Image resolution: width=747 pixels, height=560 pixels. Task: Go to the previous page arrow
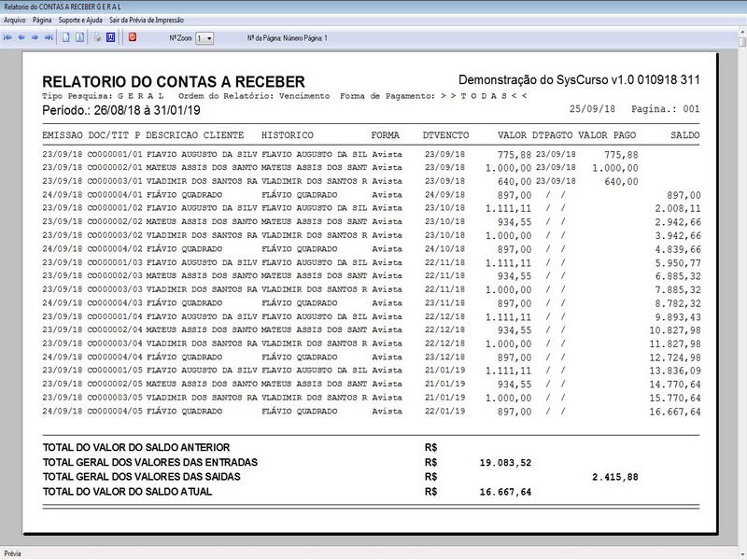21,37
